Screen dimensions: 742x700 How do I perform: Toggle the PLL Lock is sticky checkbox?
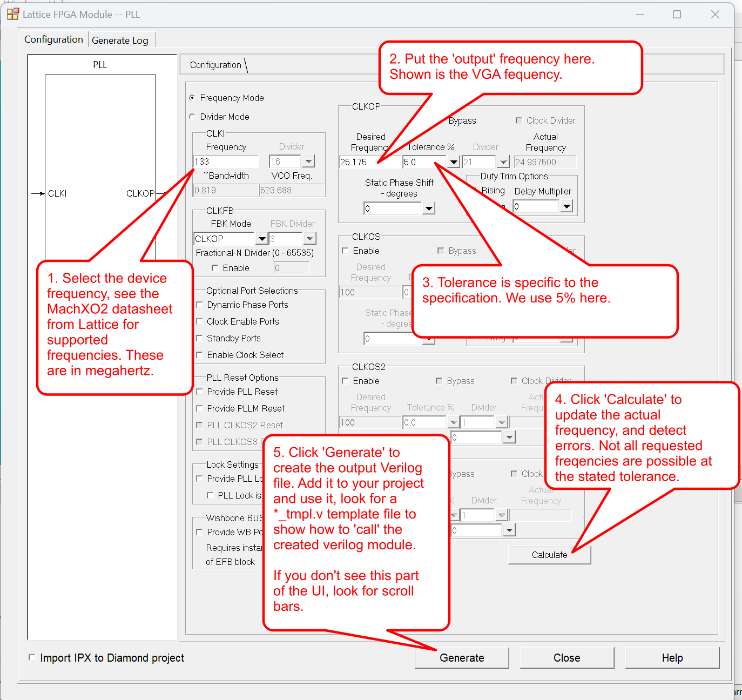coord(210,495)
